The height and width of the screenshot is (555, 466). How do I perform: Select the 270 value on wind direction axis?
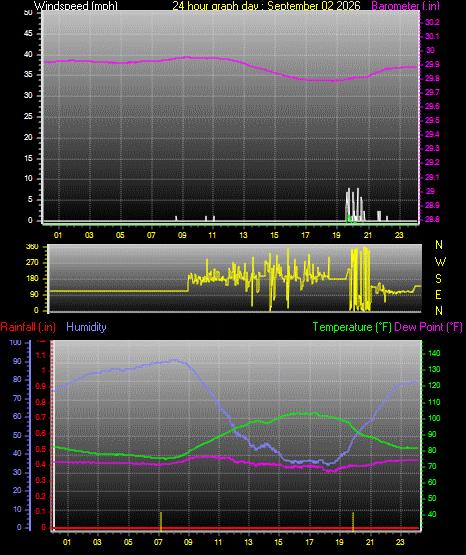tap(32, 263)
